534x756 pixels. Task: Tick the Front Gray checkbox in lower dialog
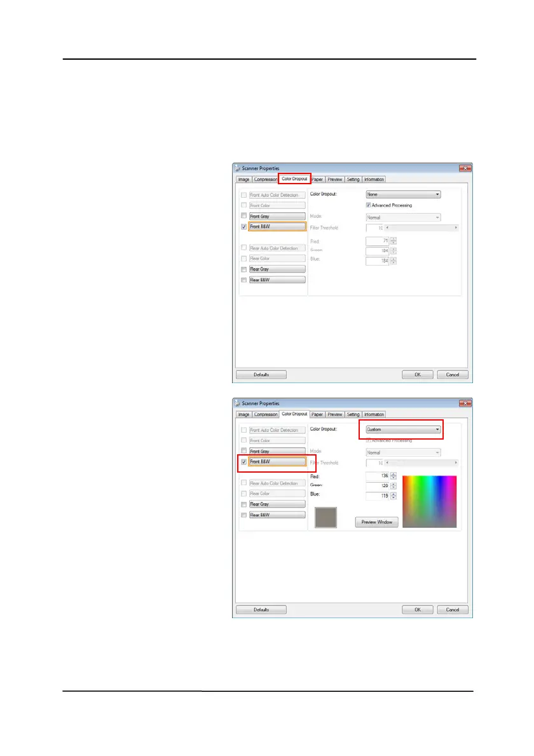(243, 451)
